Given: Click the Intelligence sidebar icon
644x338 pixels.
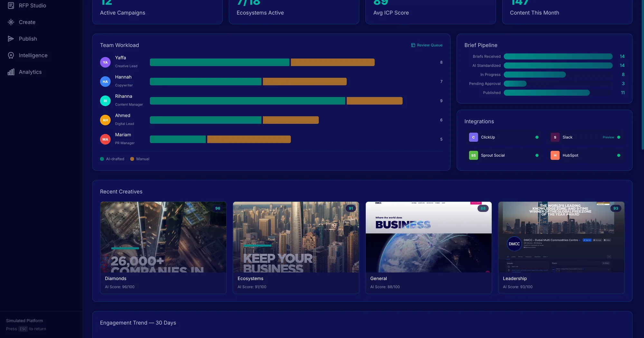Looking at the screenshot, I should pyautogui.click(x=11, y=55).
